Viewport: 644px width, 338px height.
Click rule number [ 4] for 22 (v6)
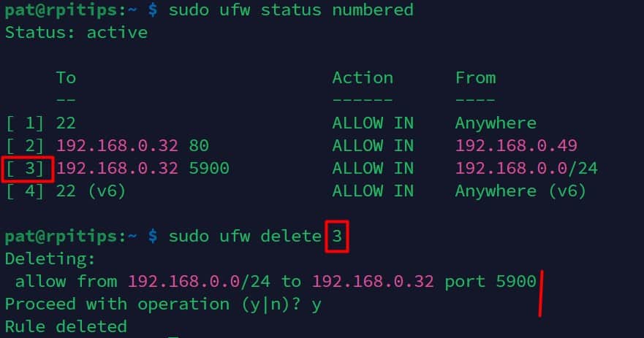(25, 191)
